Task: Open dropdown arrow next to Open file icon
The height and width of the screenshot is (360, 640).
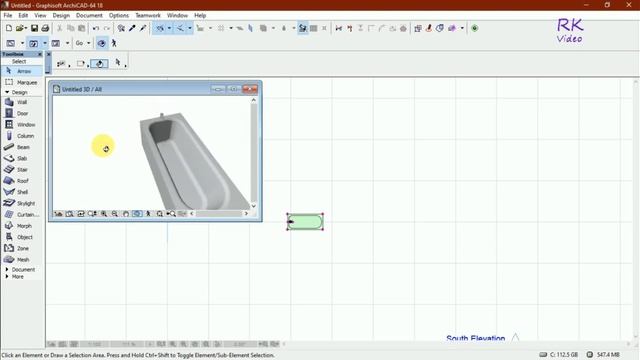Action: [25, 28]
